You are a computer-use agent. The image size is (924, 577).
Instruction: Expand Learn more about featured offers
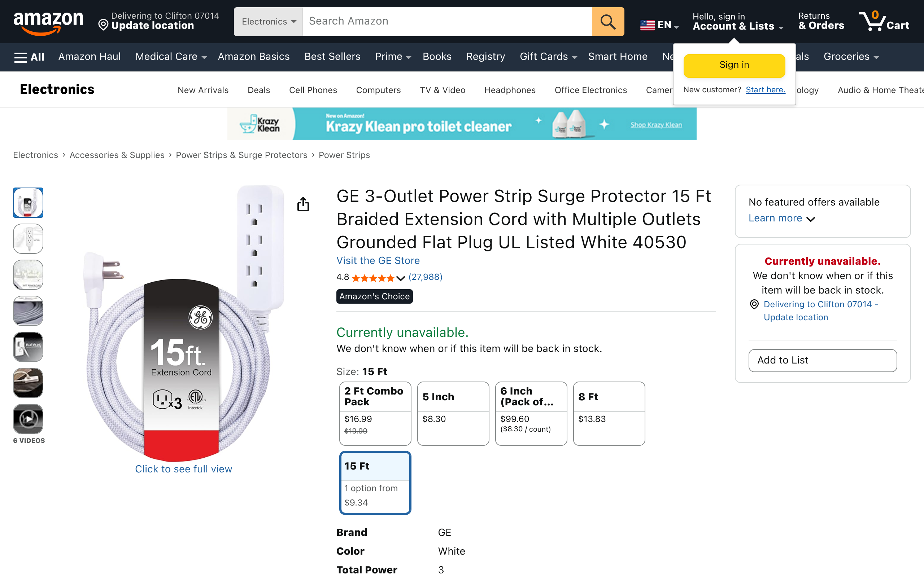pyautogui.click(x=781, y=218)
